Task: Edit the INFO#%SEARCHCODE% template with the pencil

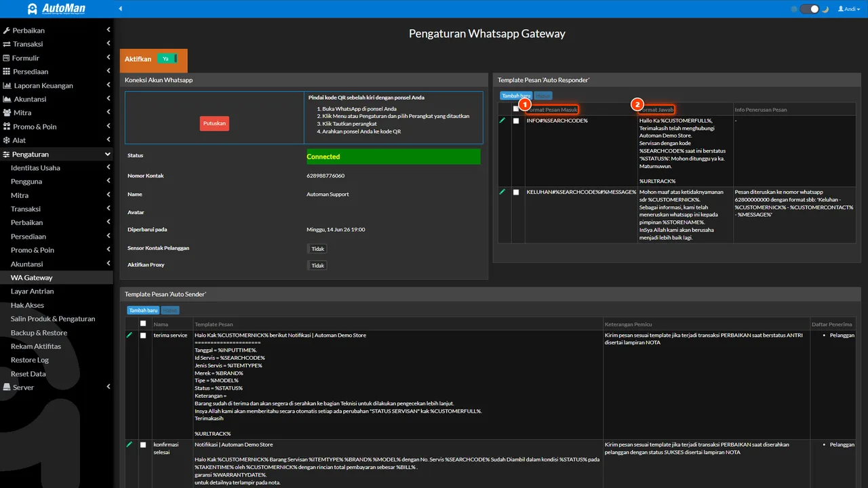Action: click(502, 120)
